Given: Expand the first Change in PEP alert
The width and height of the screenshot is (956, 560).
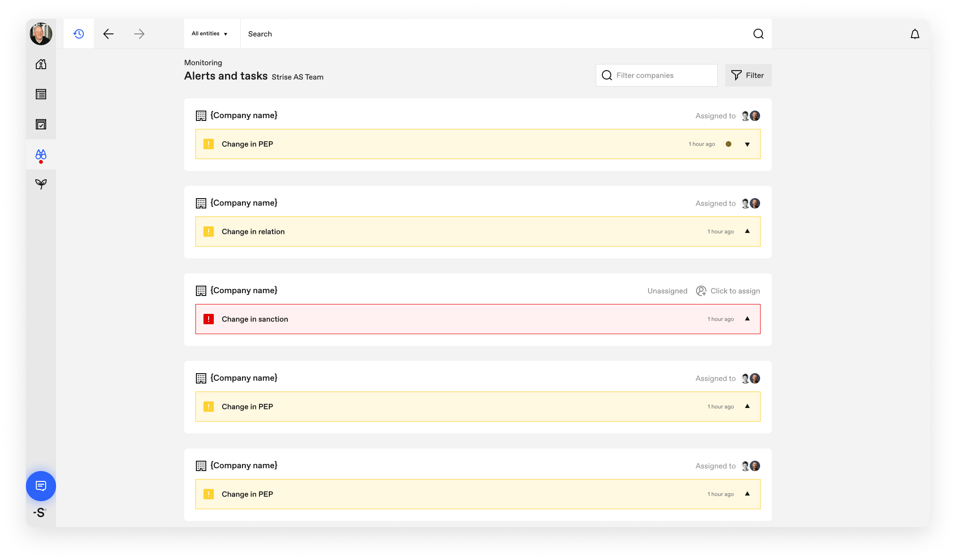Looking at the screenshot, I should [x=747, y=144].
